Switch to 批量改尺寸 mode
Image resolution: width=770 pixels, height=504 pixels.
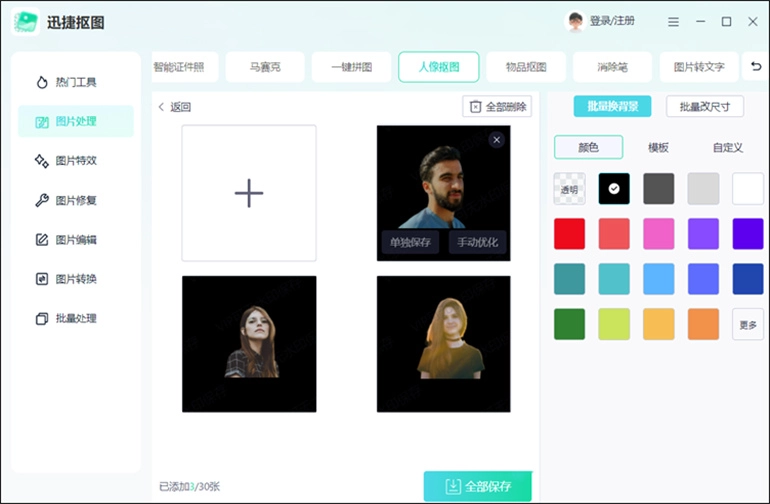click(x=704, y=107)
